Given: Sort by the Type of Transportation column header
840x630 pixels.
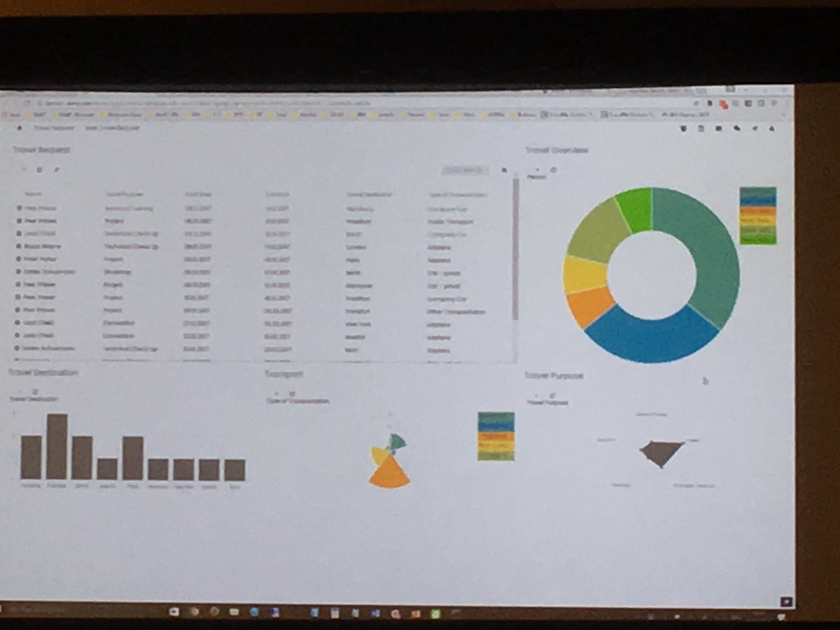Looking at the screenshot, I should click(457, 195).
